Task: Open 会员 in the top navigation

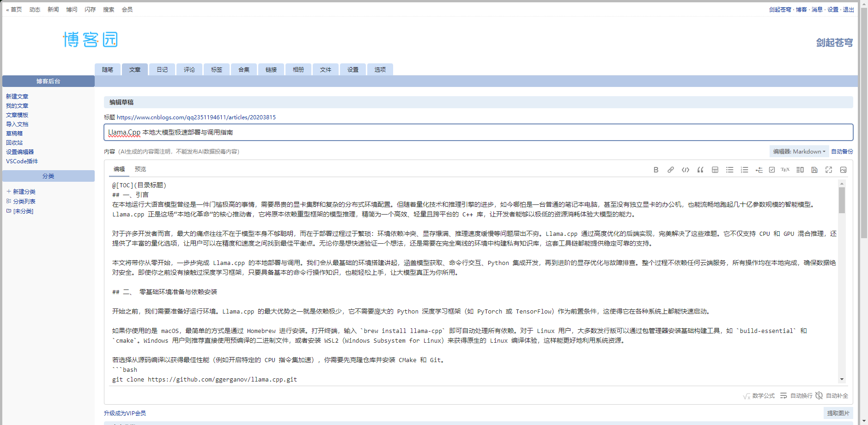Action: pyautogui.click(x=127, y=9)
